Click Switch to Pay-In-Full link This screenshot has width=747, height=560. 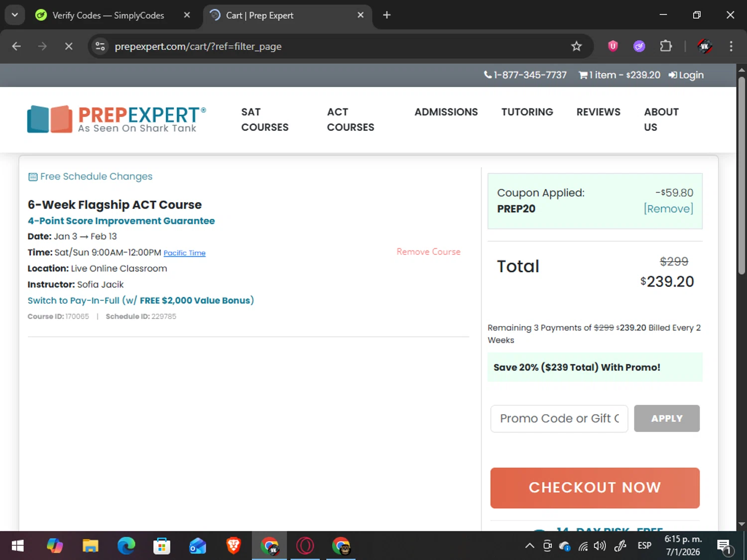click(140, 300)
